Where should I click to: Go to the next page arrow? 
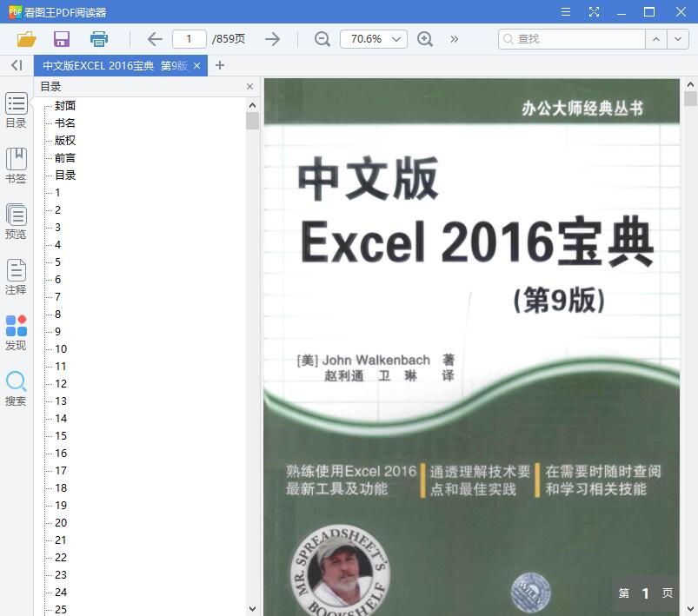click(x=272, y=39)
